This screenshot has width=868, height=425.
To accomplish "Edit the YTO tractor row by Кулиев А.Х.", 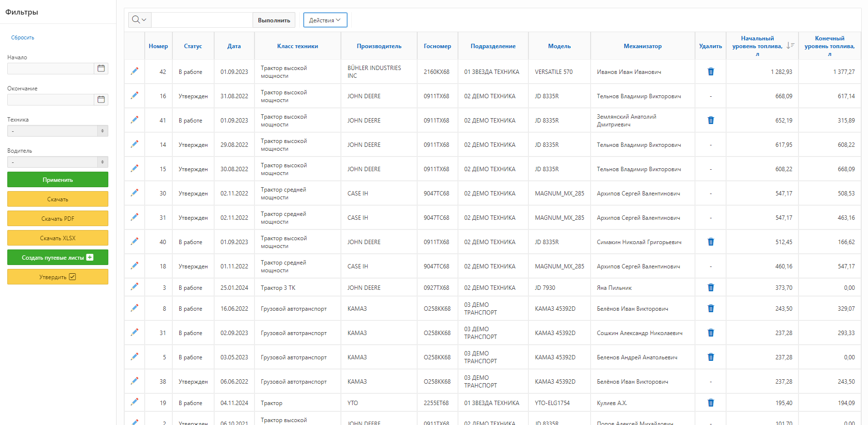I will (x=135, y=402).
